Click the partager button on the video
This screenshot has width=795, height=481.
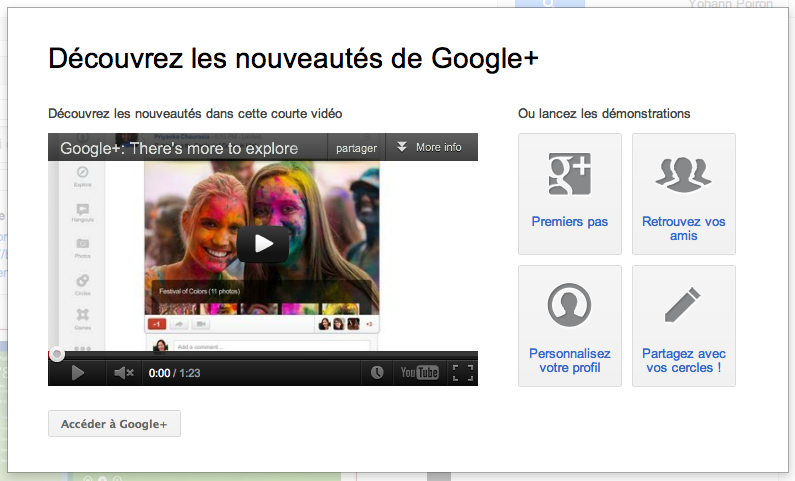coord(356,147)
